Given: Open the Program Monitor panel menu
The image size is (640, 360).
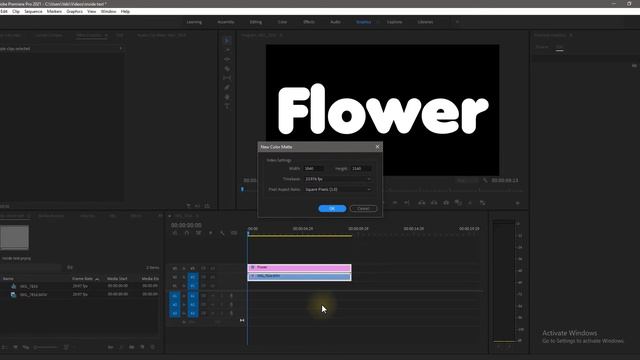Looking at the screenshot, I should click(x=281, y=35).
